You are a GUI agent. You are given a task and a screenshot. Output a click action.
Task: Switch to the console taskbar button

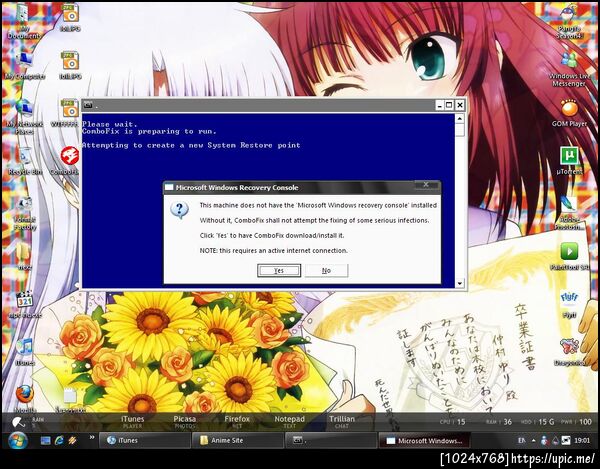click(x=331, y=440)
